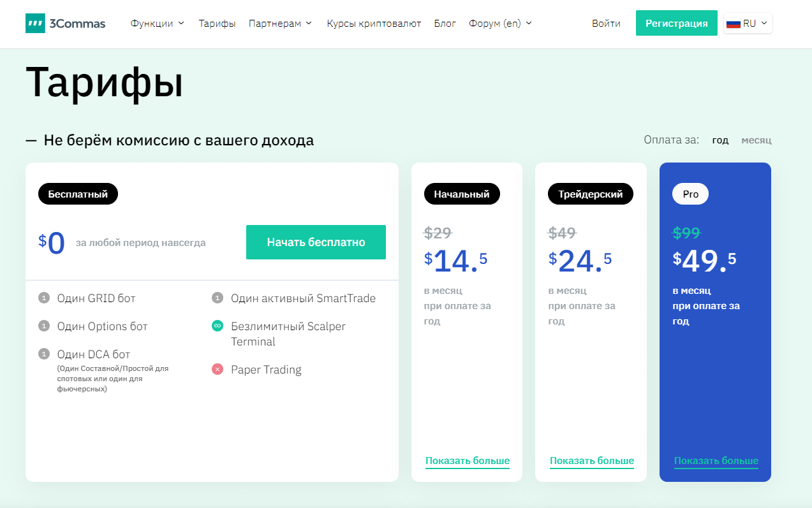Click the number badge beside DCA bot
Screen dimensions: 812x508
coord(44,354)
